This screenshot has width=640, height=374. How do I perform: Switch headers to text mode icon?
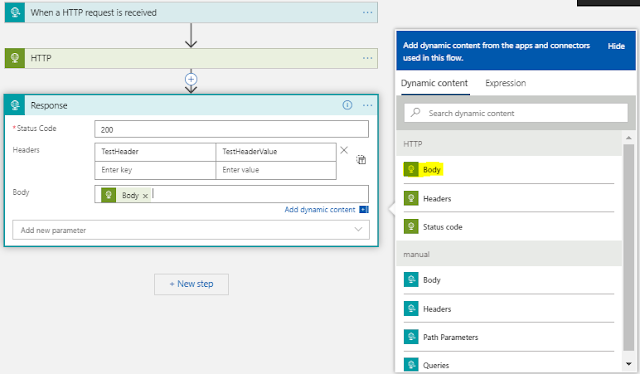[x=361, y=160]
